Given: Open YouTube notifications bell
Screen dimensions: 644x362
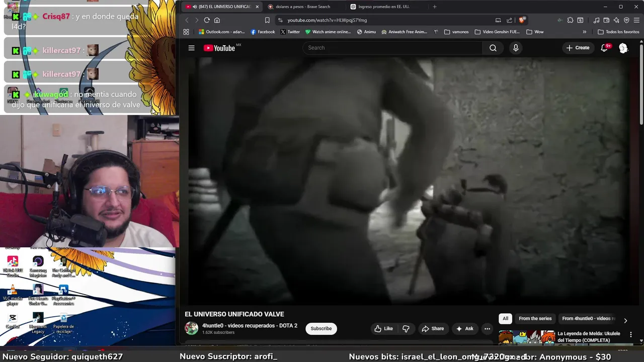Looking at the screenshot, I should [x=604, y=48].
